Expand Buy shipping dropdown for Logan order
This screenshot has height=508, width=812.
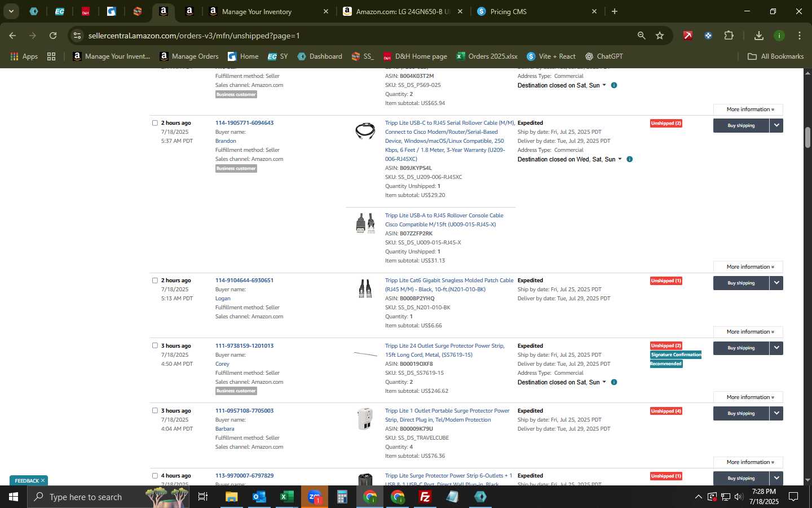pos(776,283)
